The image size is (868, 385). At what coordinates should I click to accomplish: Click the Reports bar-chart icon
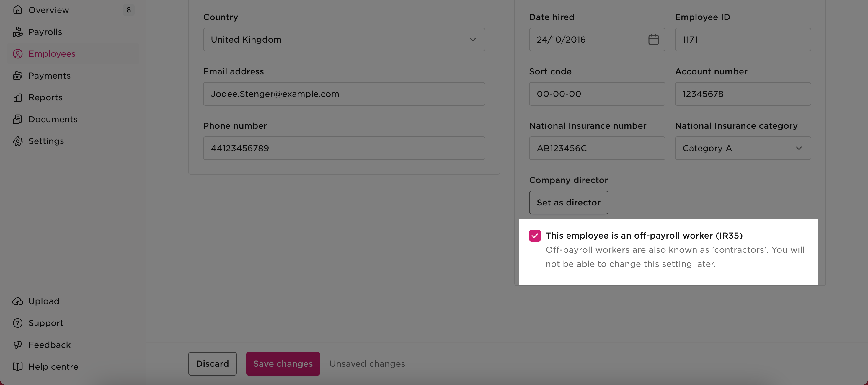[18, 97]
